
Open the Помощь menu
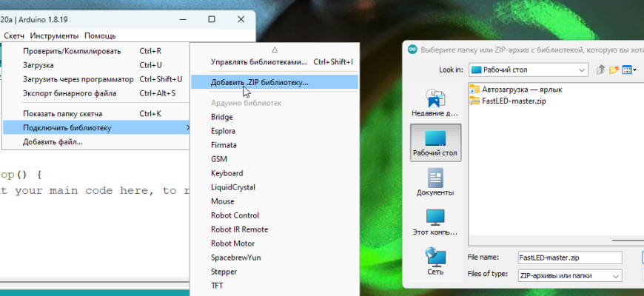tap(100, 36)
